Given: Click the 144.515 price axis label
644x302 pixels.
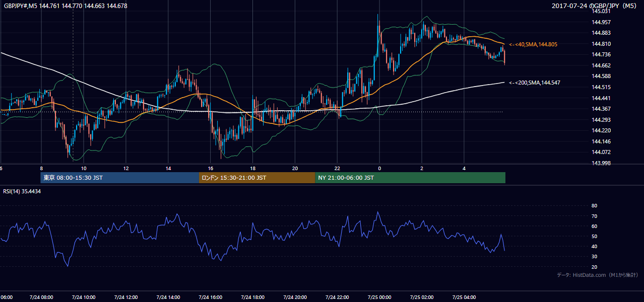Looking at the screenshot, I should tap(601, 87).
